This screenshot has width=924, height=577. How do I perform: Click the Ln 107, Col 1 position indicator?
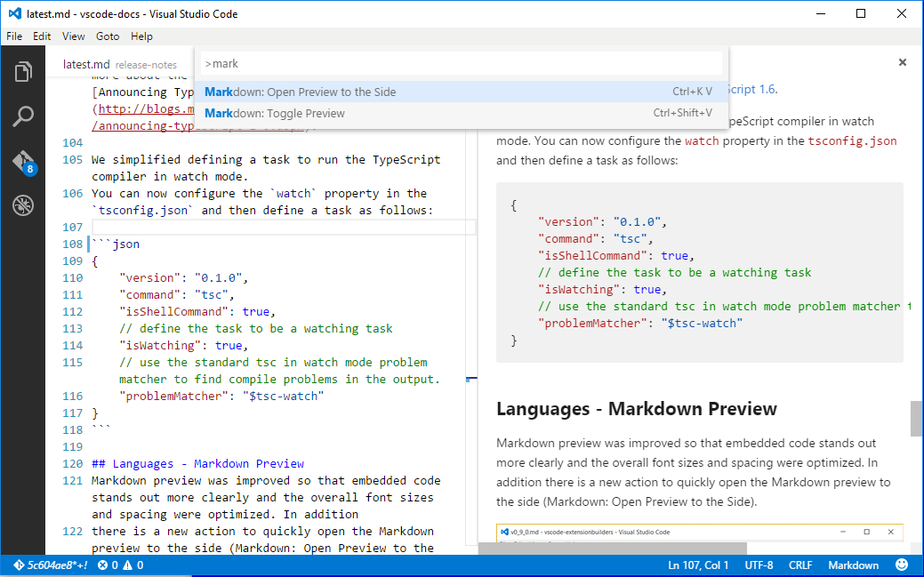click(698, 565)
